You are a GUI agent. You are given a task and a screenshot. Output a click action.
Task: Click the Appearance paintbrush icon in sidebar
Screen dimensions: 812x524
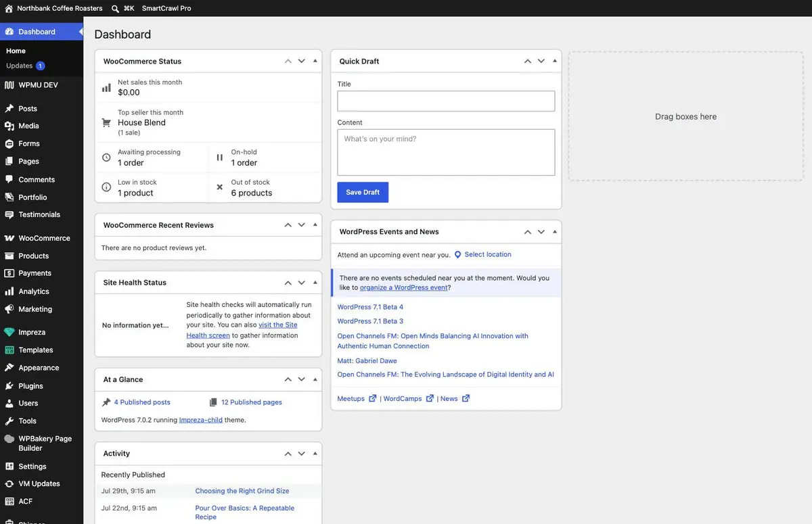pyautogui.click(x=9, y=368)
